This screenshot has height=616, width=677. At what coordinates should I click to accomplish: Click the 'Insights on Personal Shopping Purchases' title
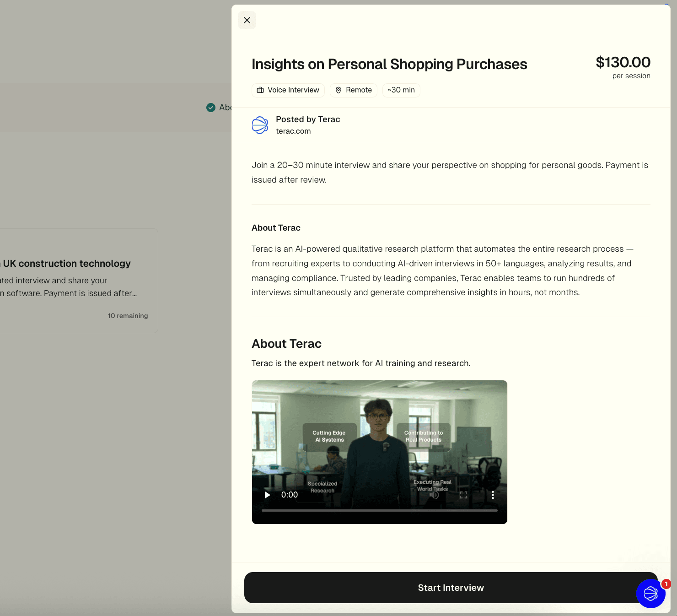pos(389,64)
